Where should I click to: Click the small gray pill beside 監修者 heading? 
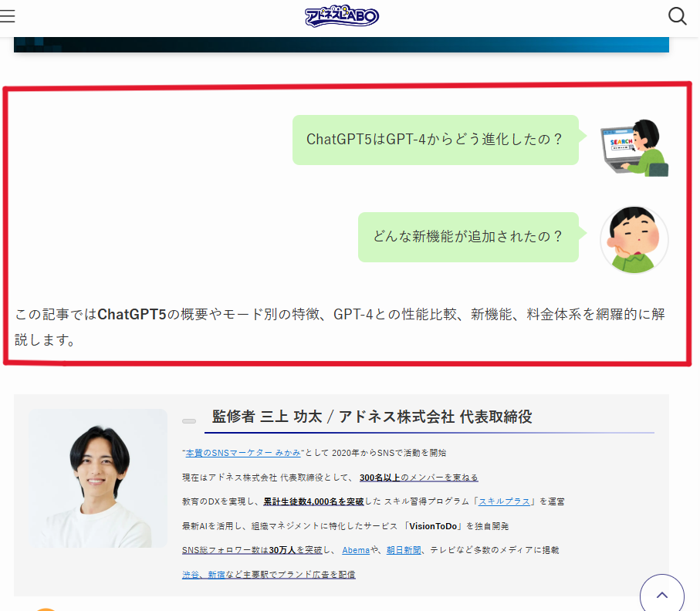click(x=189, y=421)
